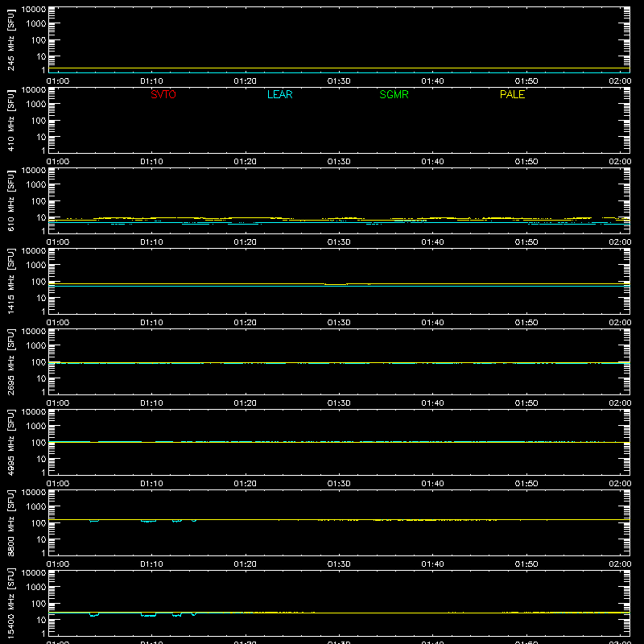Click the 01:20 time label of the 610 MHz panel
The height and width of the screenshot is (644, 644).
[246, 242]
